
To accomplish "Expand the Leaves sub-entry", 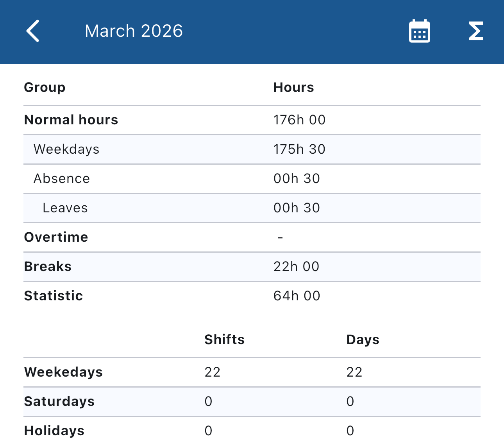I will point(65,208).
